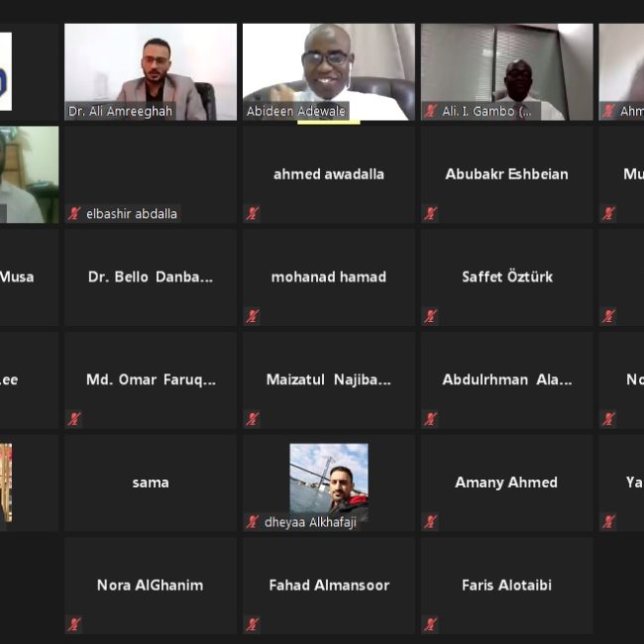Select the Dr. Bello Danba... participant tile

point(151,277)
